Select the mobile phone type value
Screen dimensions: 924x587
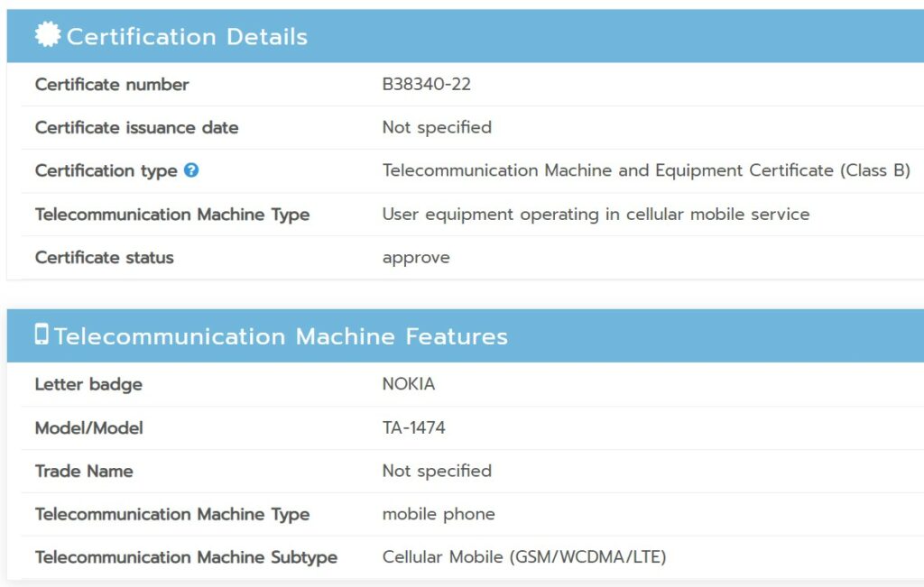[439, 514]
